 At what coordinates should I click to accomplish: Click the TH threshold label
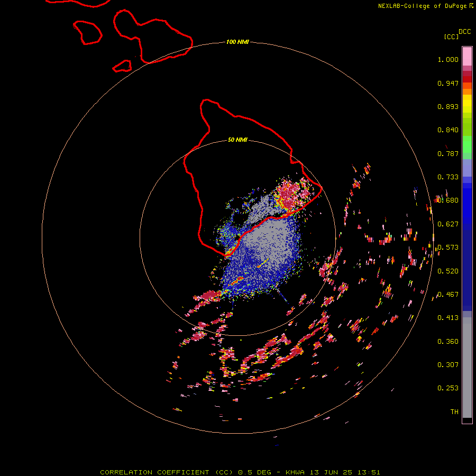tap(454, 412)
